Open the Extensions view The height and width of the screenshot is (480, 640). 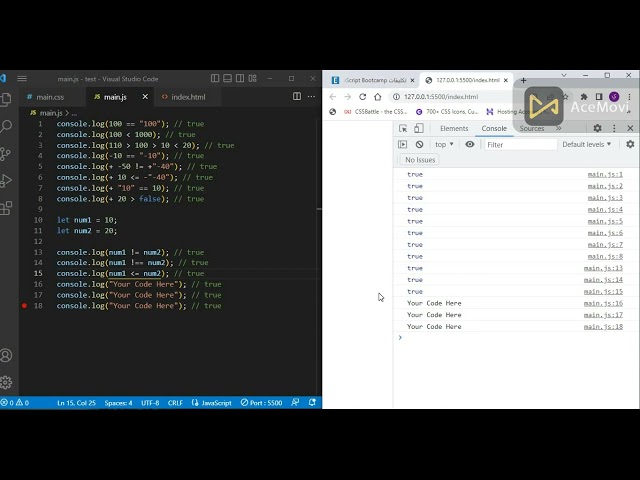click(6, 208)
